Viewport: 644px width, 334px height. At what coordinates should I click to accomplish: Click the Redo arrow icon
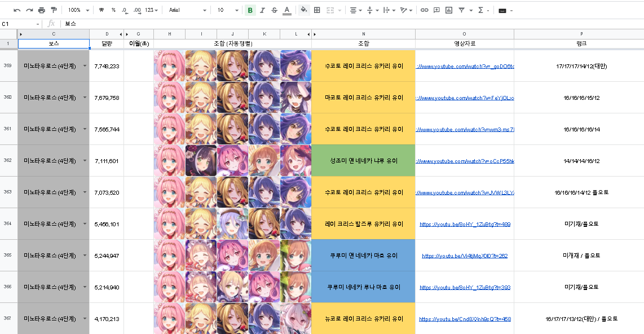click(x=29, y=10)
